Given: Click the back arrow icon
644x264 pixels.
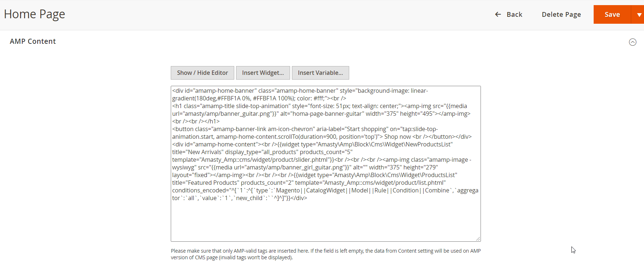Looking at the screenshot, I should click(498, 14).
